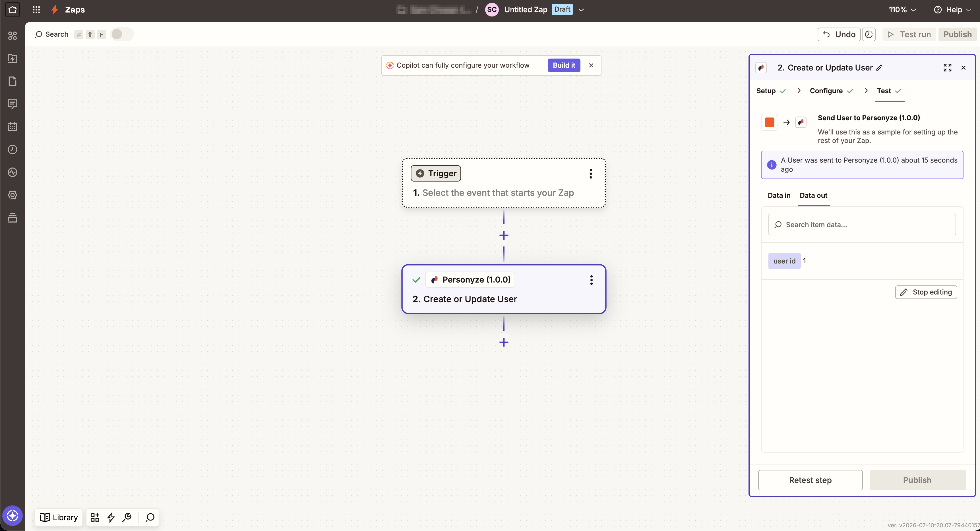Expand the step panel to full screen
The height and width of the screenshot is (531, 980).
click(x=947, y=68)
